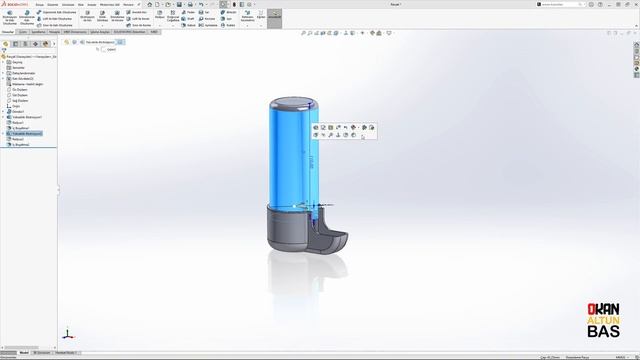The width and height of the screenshot is (640, 360).
Task: Choose Boundary Cut (Sınır ile Kesme)
Action: (x=138, y=25)
